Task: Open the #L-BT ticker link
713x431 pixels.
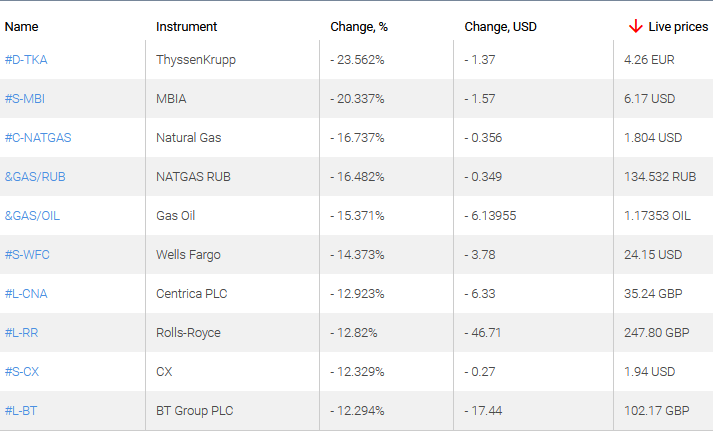Action: click(22, 411)
